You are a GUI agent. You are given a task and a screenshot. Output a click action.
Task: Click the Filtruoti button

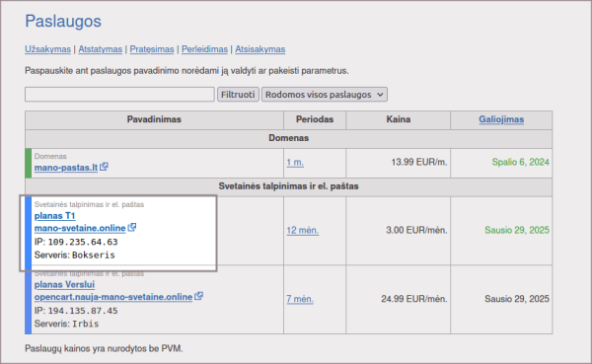pyautogui.click(x=238, y=95)
